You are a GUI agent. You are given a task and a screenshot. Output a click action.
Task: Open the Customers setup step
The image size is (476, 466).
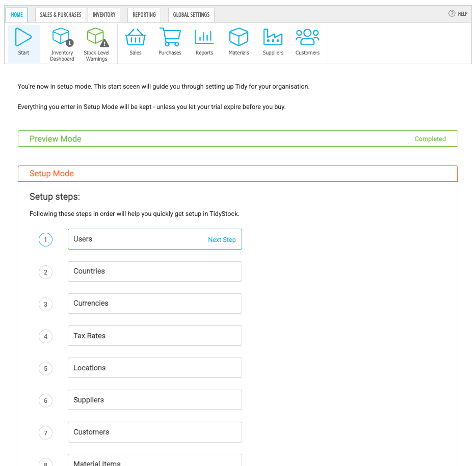click(x=155, y=432)
